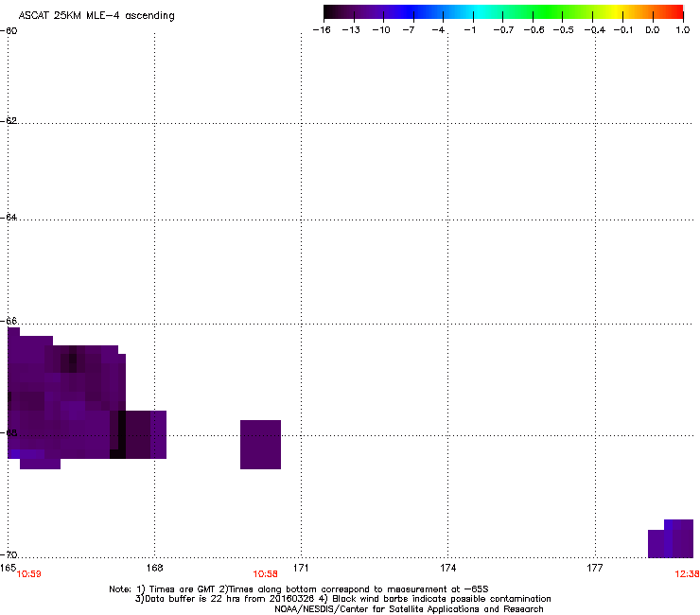
Task: Click the 'Data buffer is 22 hrs' note line
Action: [x=342, y=599]
